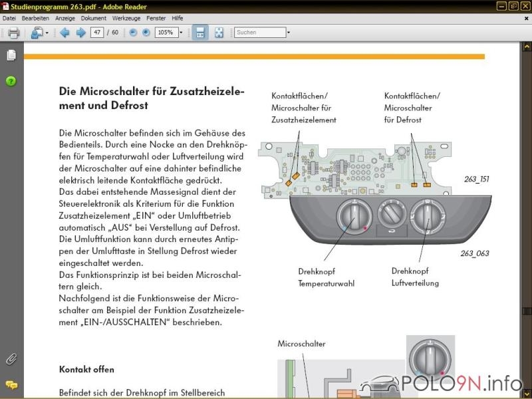
Task: Open the Comments panel speech bubble
Action: tap(11, 384)
